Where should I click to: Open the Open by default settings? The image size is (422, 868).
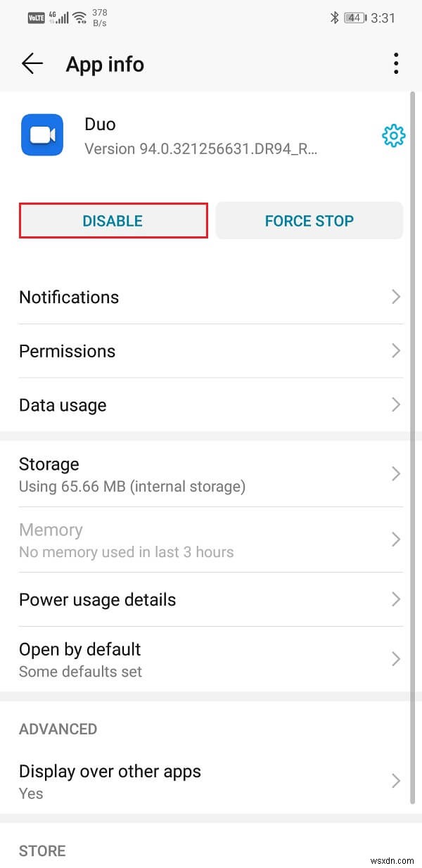[x=211, y=659]
